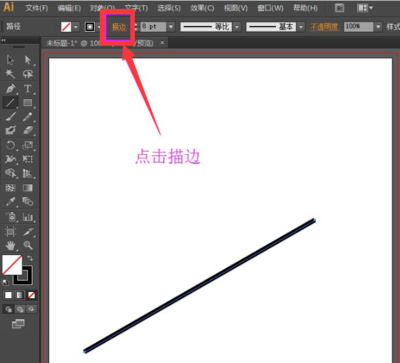Open the 视图(V) menu

236,8
